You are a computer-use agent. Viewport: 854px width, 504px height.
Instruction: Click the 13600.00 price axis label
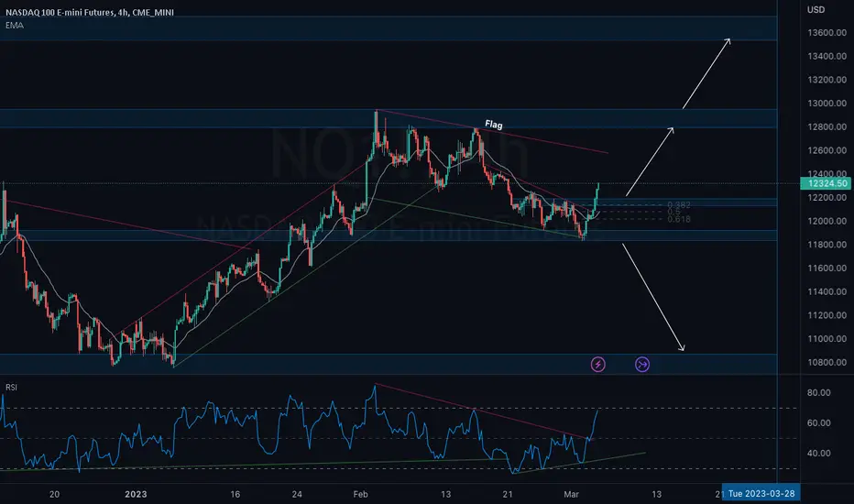pyautogui.click(x=827, y=33)
